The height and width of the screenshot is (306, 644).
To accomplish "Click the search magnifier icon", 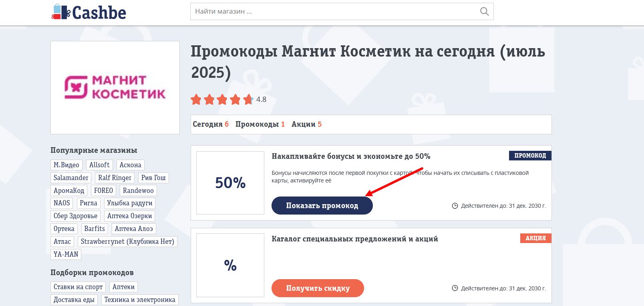I will coord(484,12).
